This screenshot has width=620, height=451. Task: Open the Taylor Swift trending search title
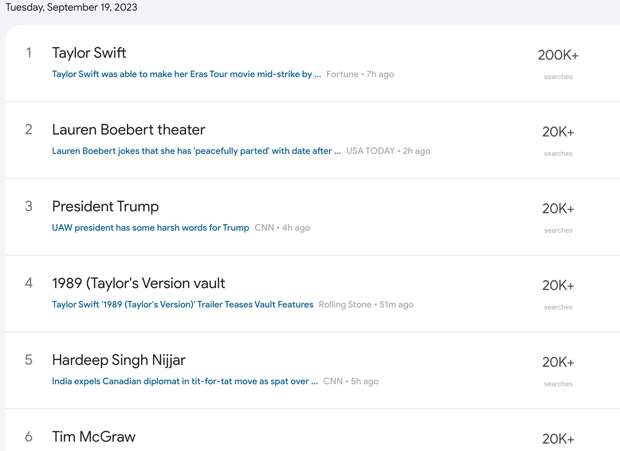tap(89, 53)
